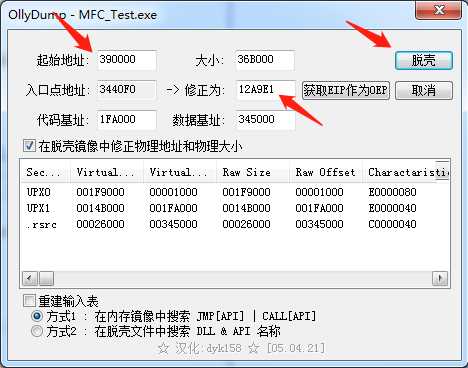
Task: Sort by Raw Offset column header
Action: pyautogui.click(x=326, y=172)
